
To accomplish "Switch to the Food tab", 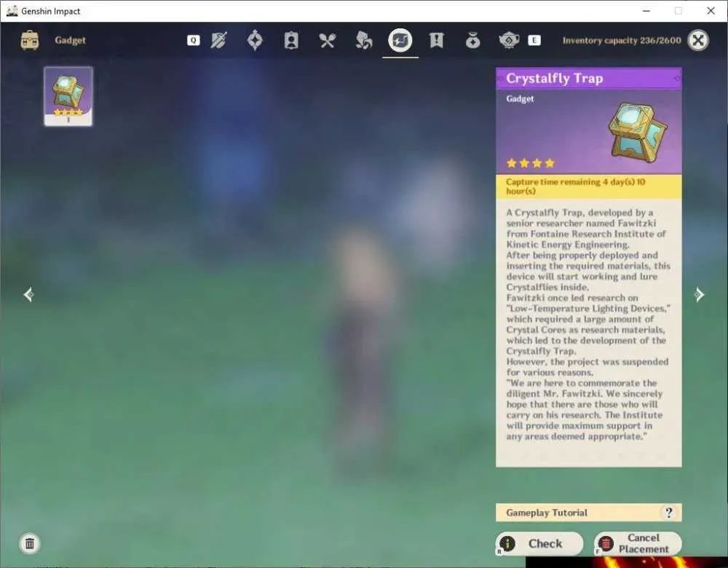I will 328,40.
